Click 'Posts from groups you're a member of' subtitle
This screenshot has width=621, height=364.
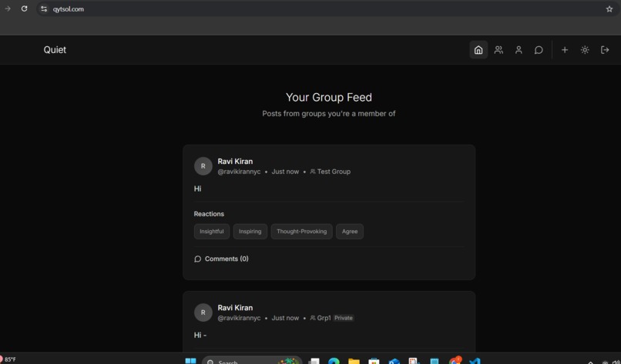coord(329,114)
